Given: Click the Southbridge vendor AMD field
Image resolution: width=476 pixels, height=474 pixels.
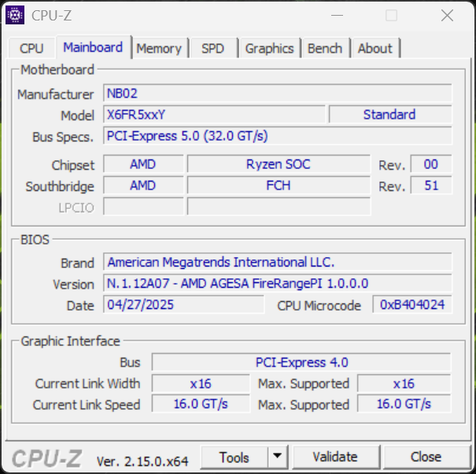Looking at the screenshot, I should pos(143,186).
